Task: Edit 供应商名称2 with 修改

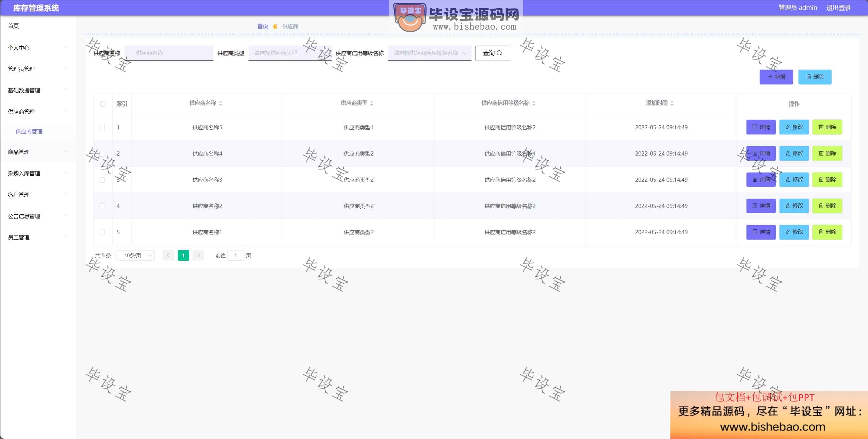Action: click(x=794, y=206)
